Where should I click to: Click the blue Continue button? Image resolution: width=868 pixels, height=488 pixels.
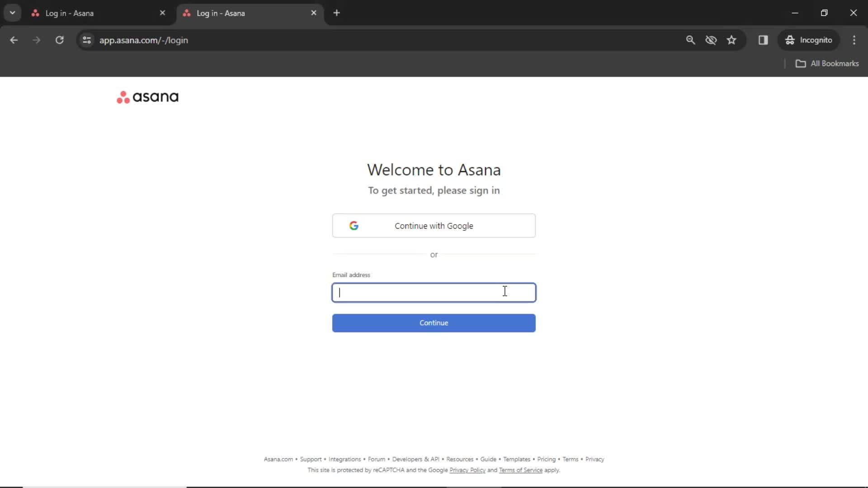pos(434,322)
